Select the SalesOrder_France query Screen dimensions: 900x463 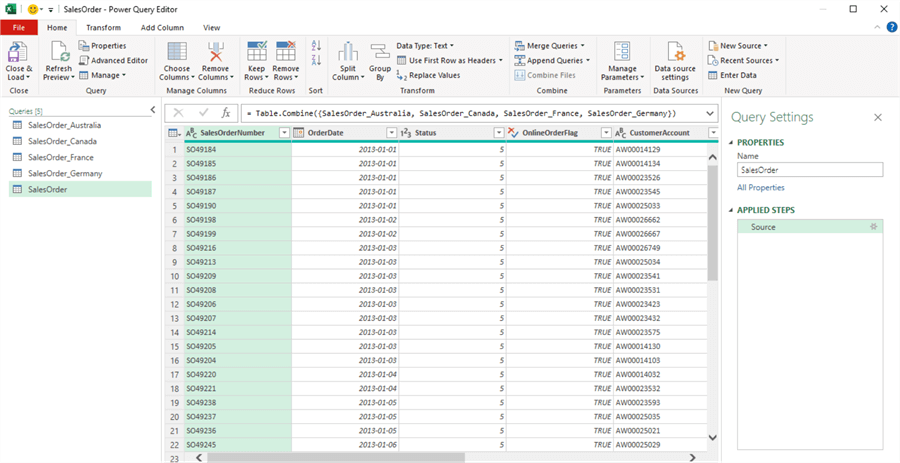pyautogui.click(x=80, y=157)
